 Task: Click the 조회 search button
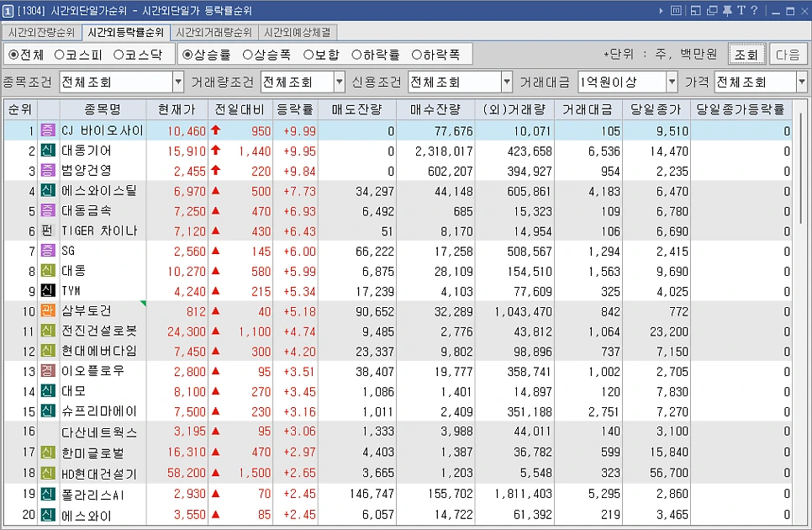tap(746, 54)
